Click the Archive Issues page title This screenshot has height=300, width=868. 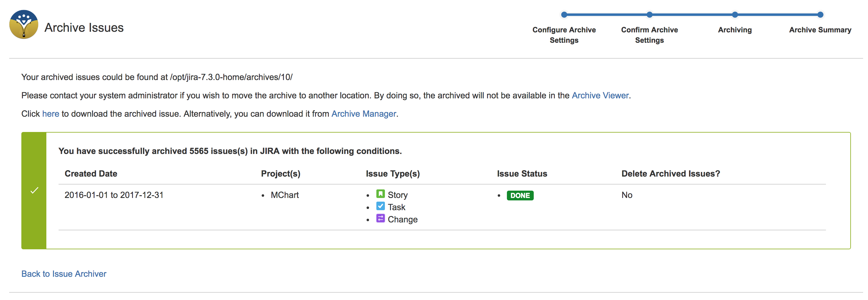(84, 28)
